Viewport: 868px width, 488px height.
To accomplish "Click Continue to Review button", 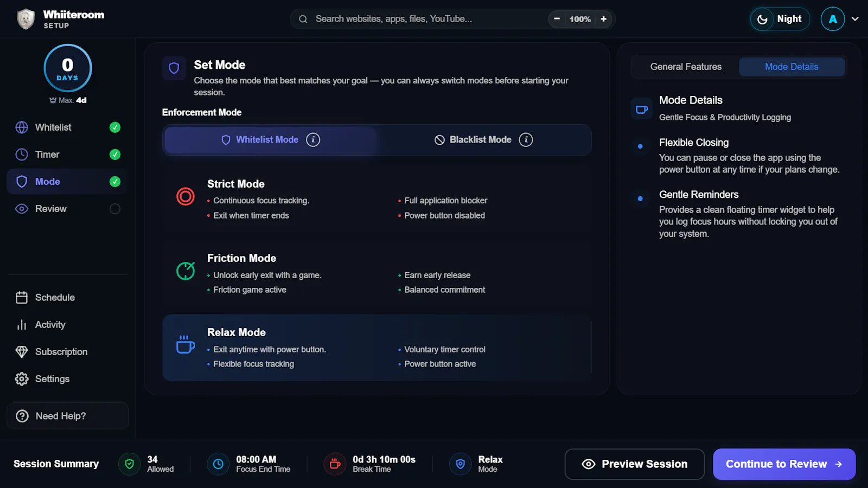I will pos(784,464).
